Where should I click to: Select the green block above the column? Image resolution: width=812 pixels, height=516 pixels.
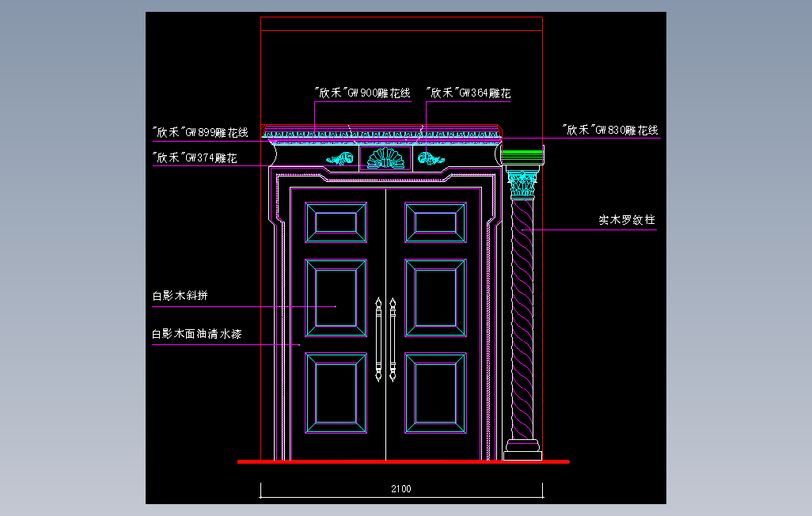(x=522, y=156)
